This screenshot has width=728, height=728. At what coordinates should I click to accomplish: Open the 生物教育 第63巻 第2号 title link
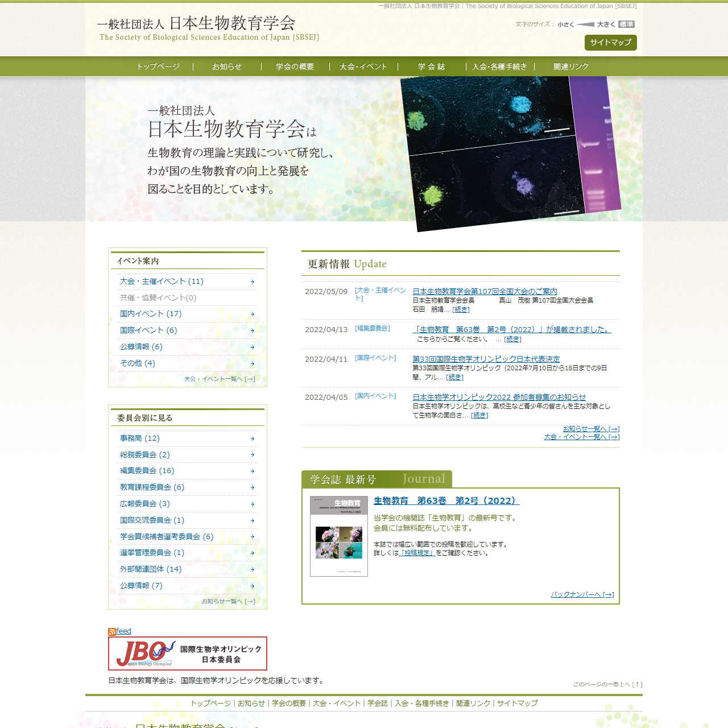point(446,501)
